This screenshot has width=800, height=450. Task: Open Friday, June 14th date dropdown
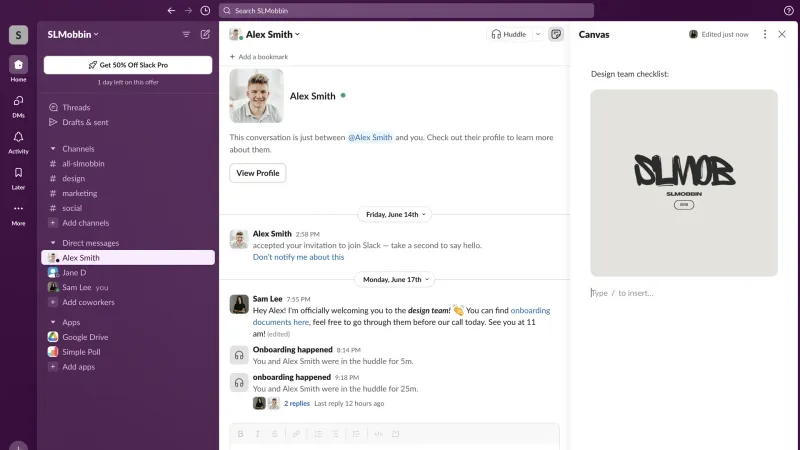pos(395,214)
